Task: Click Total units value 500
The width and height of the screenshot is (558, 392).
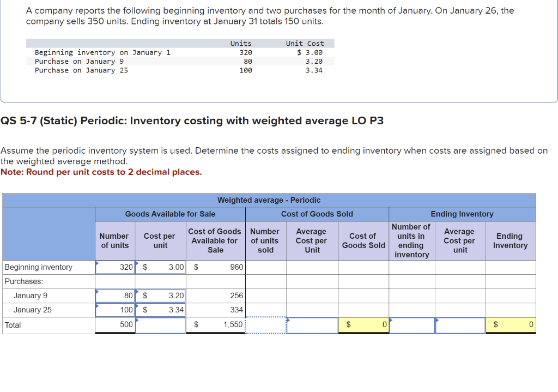Action: click(x=126, y=324)
